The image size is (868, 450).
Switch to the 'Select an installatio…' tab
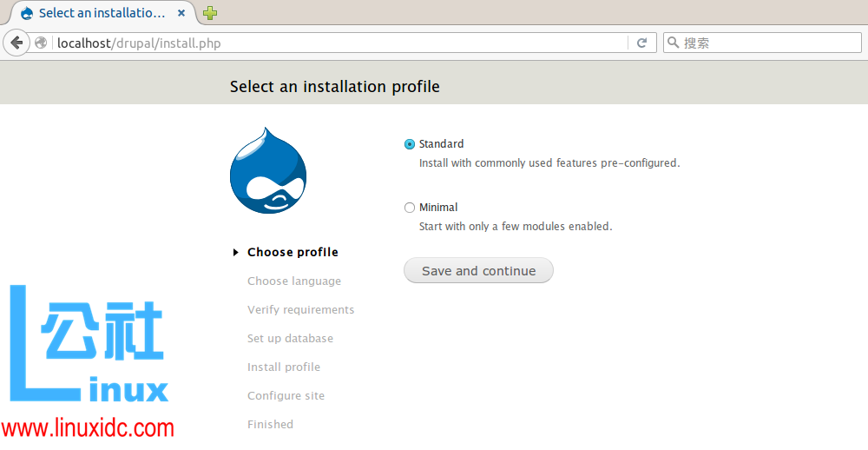pos(101,13)
